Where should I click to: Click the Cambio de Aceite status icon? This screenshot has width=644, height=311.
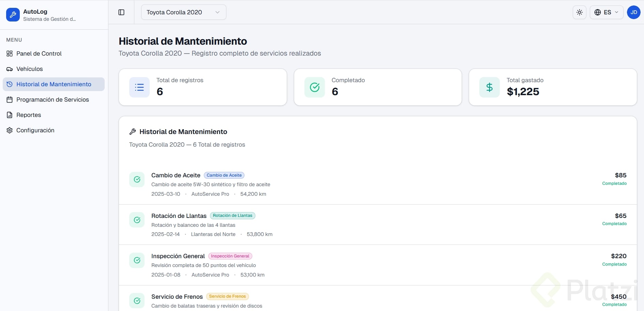[137, 179]
